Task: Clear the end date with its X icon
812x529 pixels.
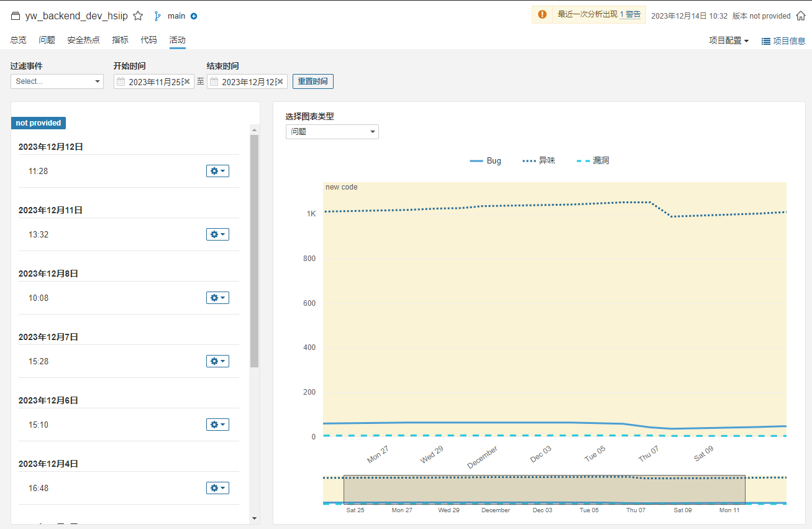Action: [280, 81]
